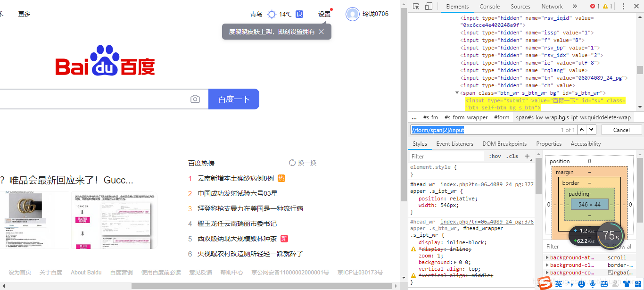Screen dimensions: 644x290
Task: Click the 百度一下 search button
Action: coord(234,99)
